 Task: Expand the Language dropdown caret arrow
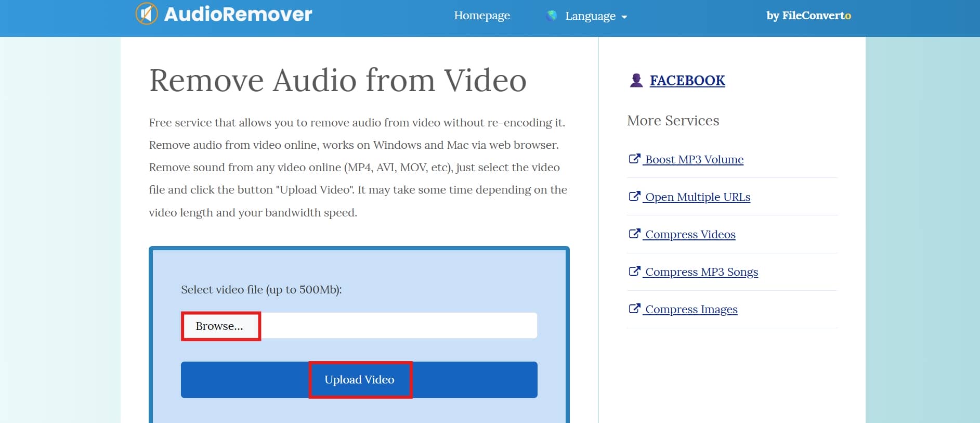624,17
